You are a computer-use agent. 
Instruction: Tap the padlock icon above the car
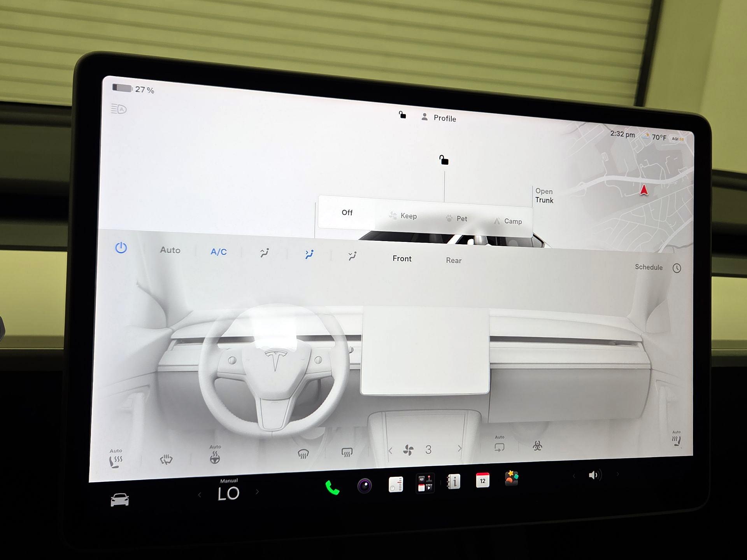coord(444,160)
